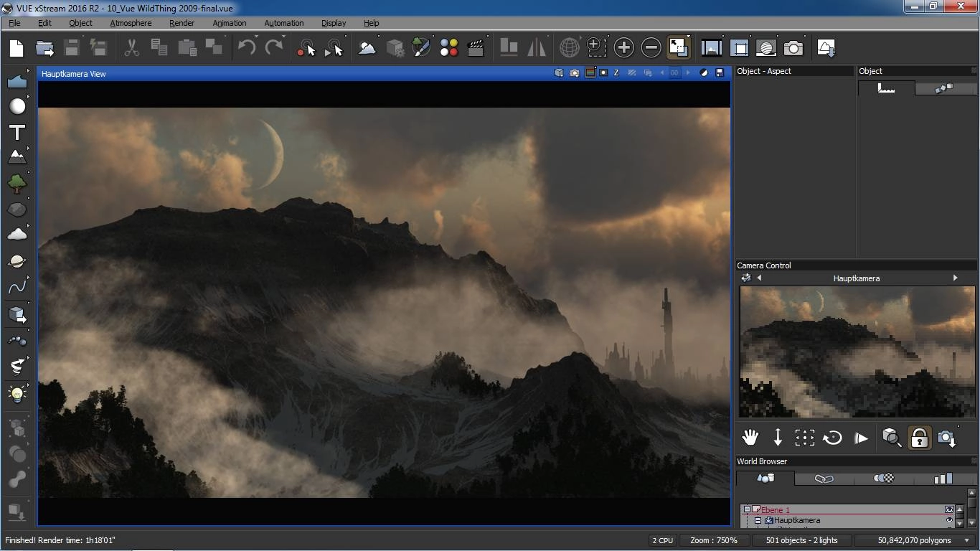The image size is (980, 551).
Task: Click the camera snapshot toolbar icon
Action: tap(793, 48)
